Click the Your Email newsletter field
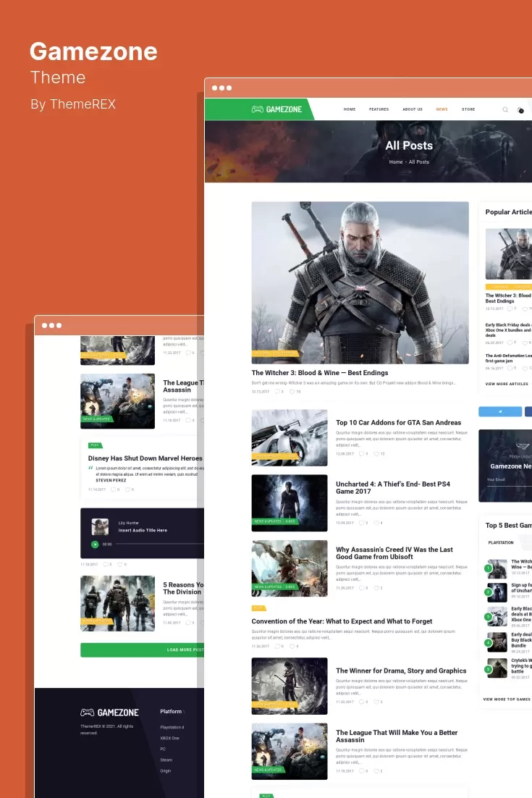 click(x=509, y=480)
